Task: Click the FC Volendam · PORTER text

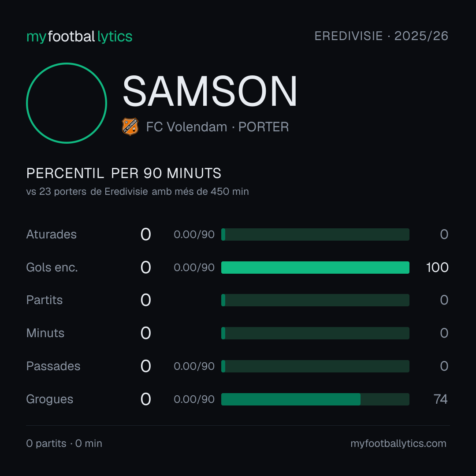Action: 217,127
